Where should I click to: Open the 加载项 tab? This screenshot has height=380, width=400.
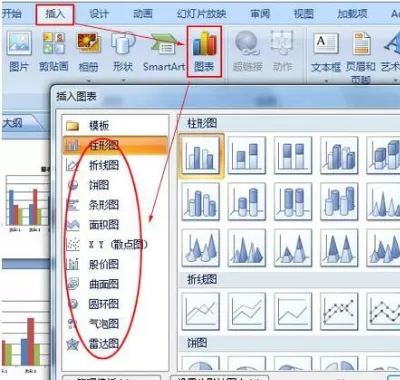352,14
